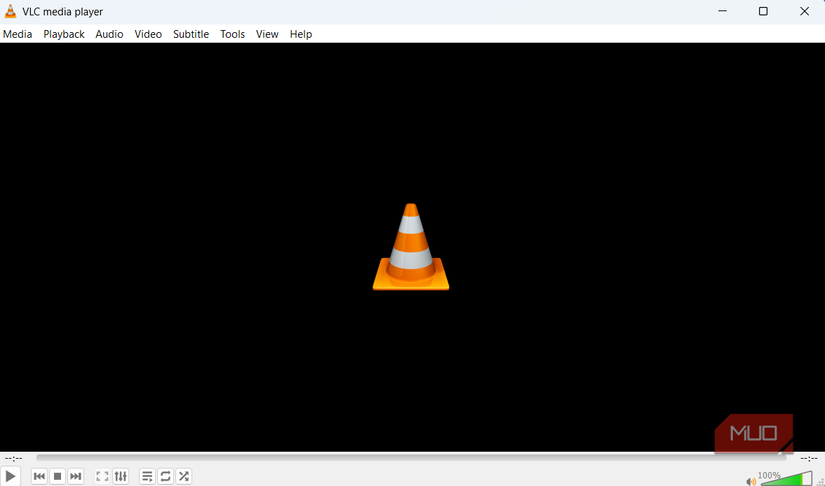Viewport: 825px width, 486px height.
Task: Toggle random shuffle playback
Action: [x=184, y=477]
